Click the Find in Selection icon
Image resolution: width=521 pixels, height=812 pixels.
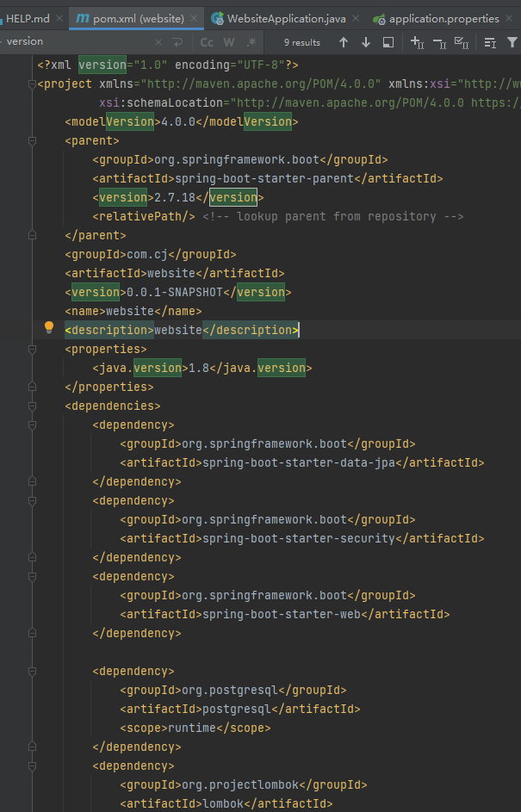[x=389, y=41]
